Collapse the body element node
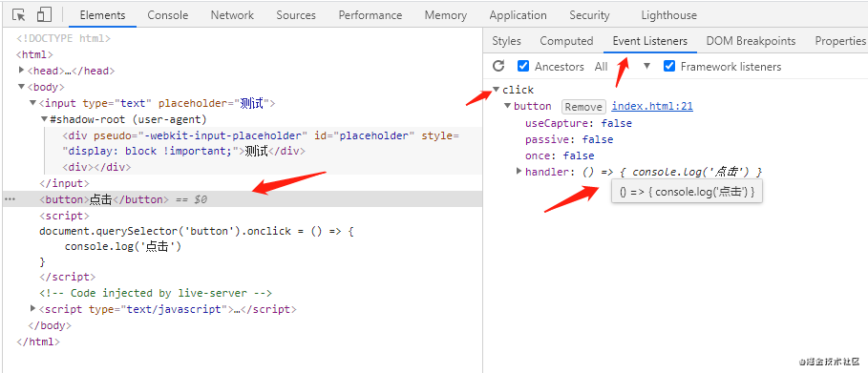 click(22, 86)
